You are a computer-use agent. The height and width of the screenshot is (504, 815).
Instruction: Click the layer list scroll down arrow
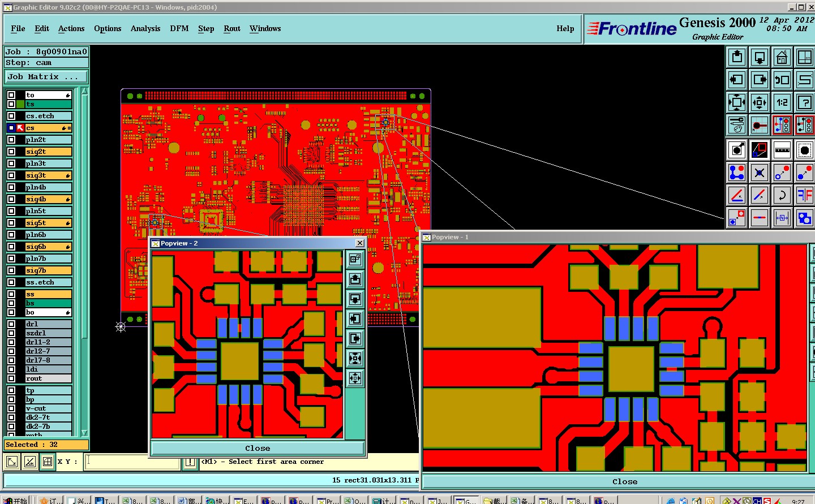point(84,433)
